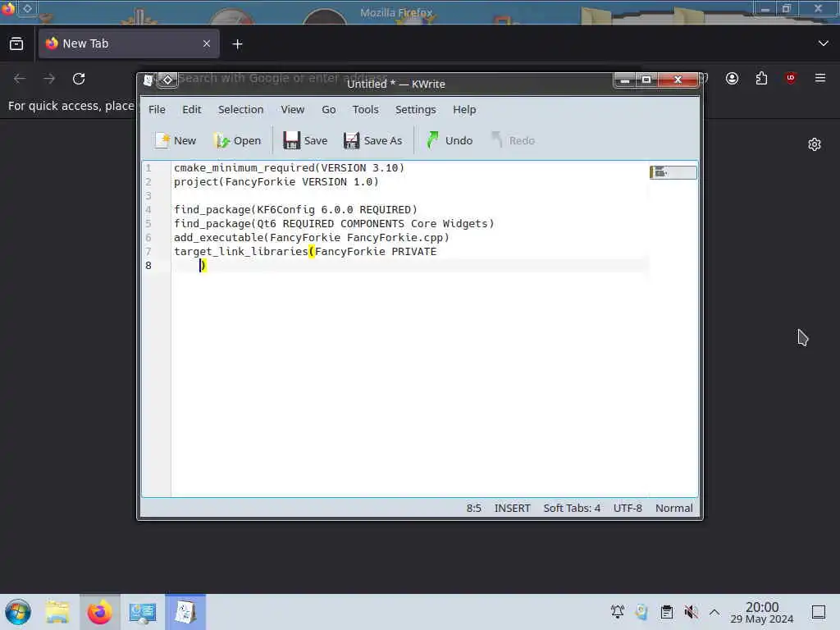
Task: Open Firefox View icon at tab bar start
Action: point(16,43)
